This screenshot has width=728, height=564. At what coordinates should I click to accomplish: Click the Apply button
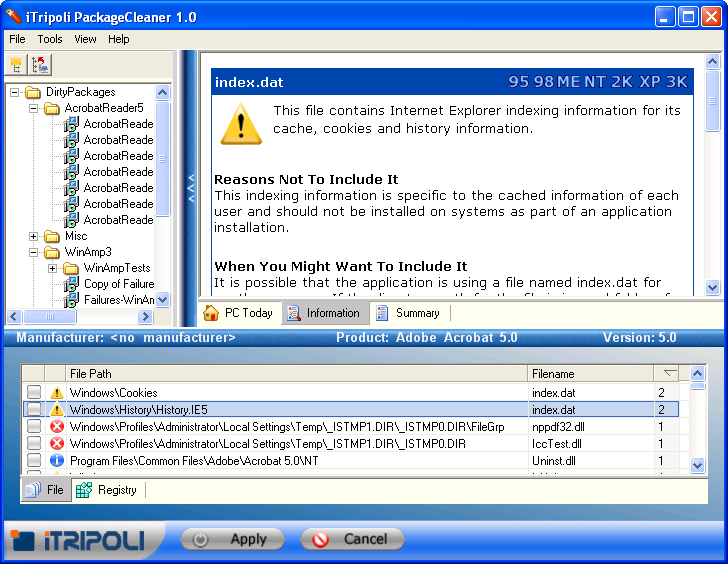pos(233,539)
